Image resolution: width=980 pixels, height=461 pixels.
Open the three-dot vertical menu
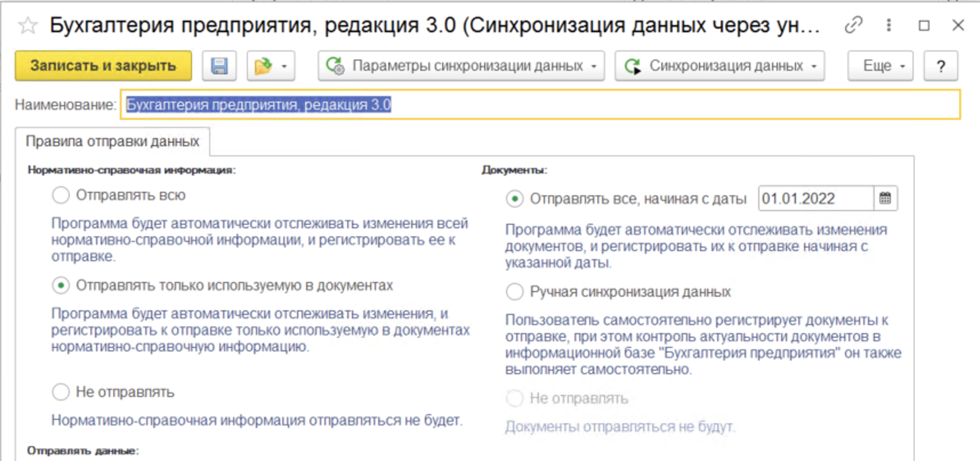889,25
